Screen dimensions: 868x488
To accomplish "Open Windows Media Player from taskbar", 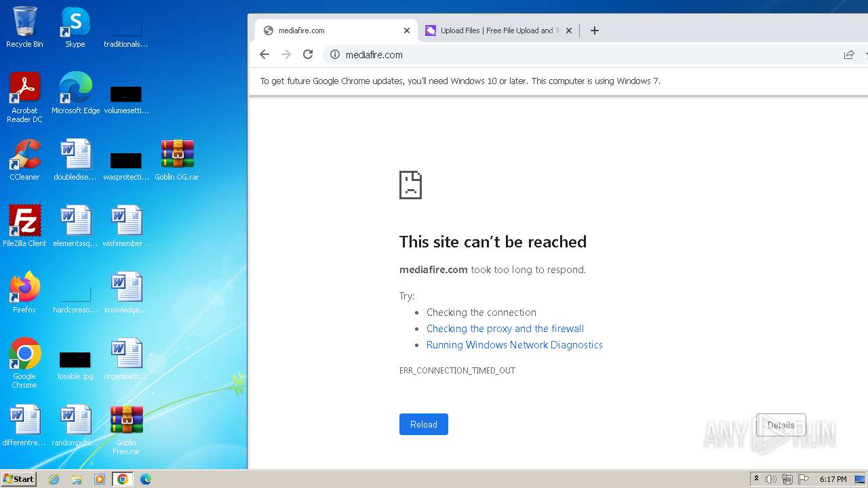I will click(100, 479).
